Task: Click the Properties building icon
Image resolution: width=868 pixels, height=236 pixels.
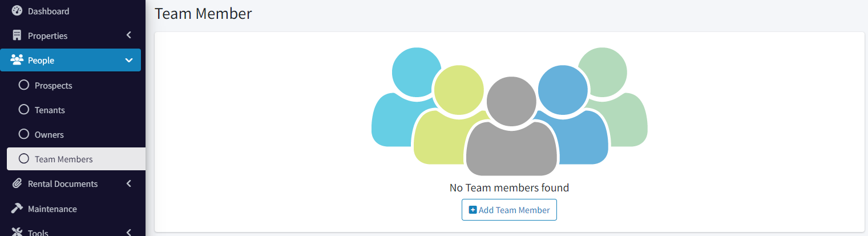Action: (x=17, y=35)
